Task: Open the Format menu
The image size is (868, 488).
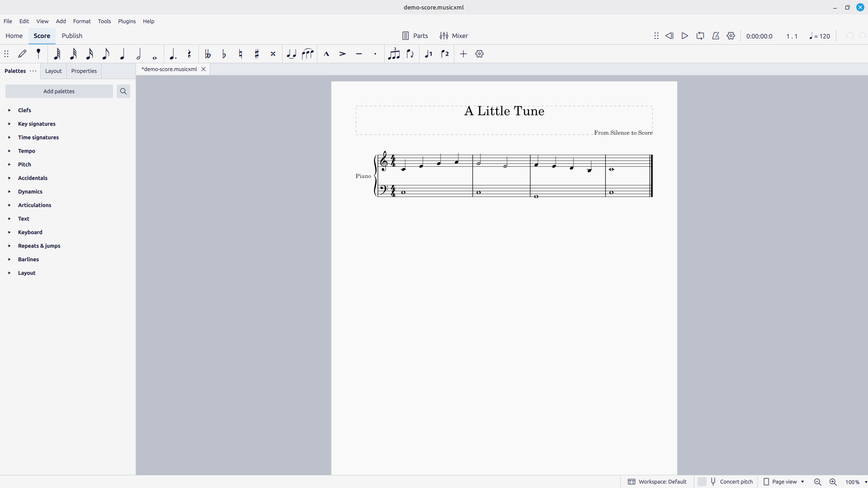Action: tap(82, 21)
